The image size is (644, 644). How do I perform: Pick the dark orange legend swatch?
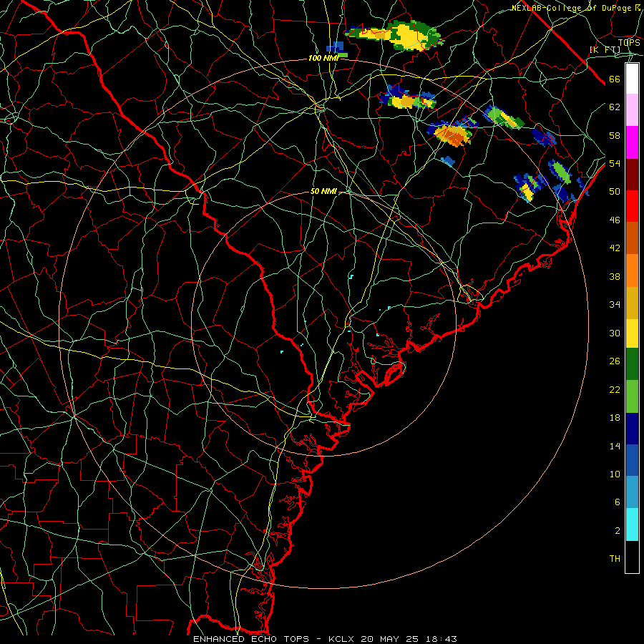tap(632, 238)
